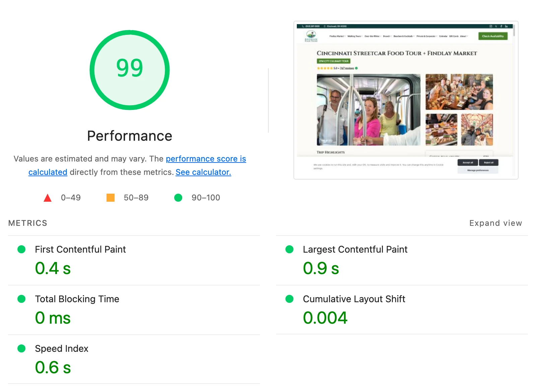
Task: Click the METRICS section heading
Action: click(x=28, y=223)
